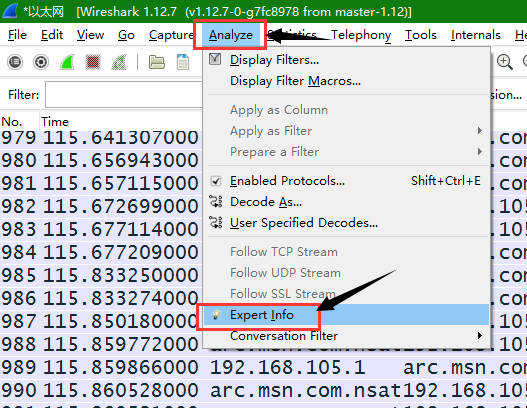This screenshot has height=408, width=527.
Task: Click source 192.168.105.1 in row 989
Action: click(288, 367)
